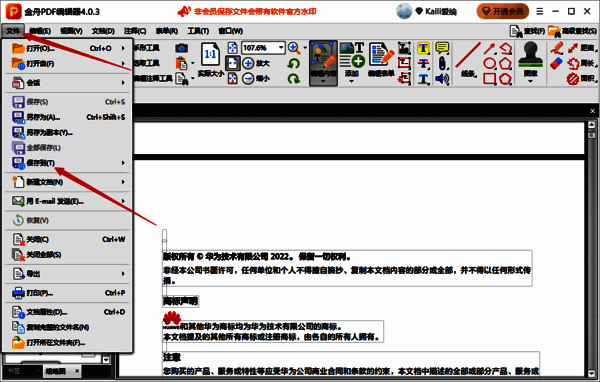Click the clipboard paste icon in toolbar
The height and width of the screenshot is (382, 600).
tap(181, 64)
